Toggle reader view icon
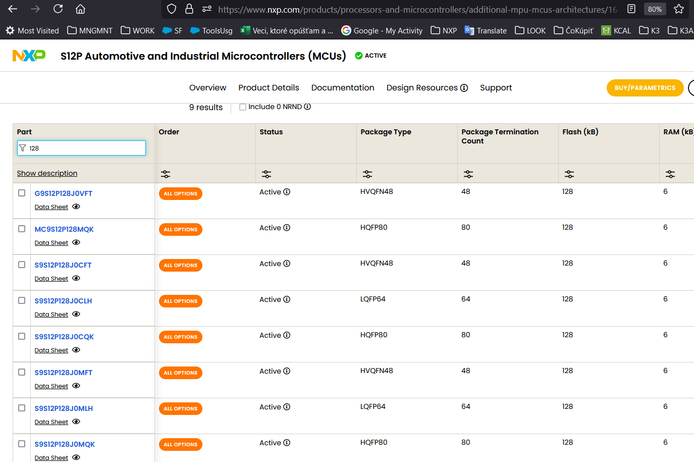 coord(632,9)
